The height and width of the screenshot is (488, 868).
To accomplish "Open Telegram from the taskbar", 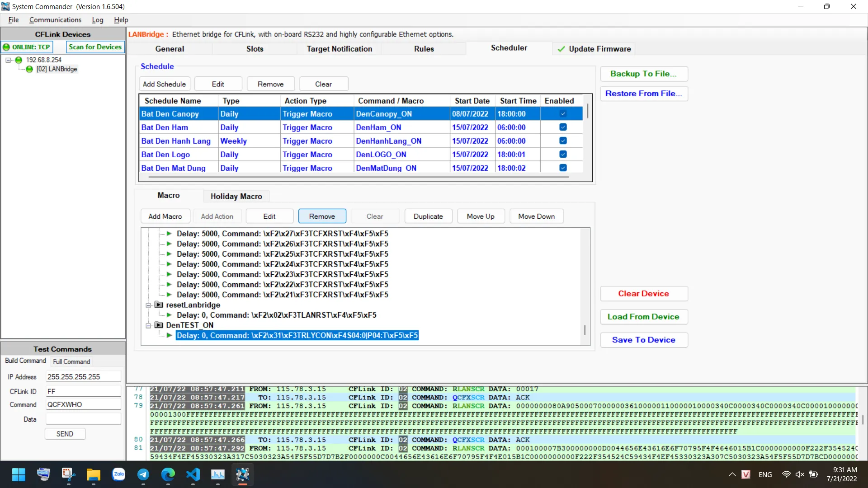I will [x=143, y=474].
